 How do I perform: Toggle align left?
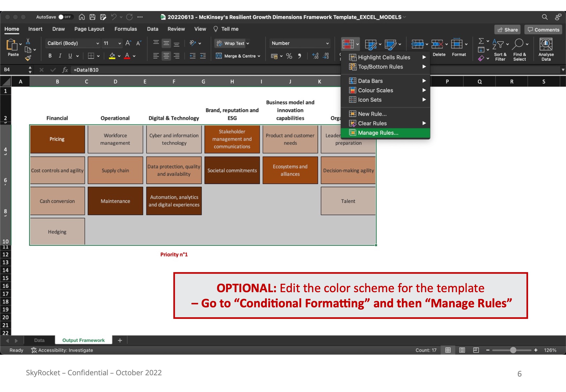coord(156,56)
